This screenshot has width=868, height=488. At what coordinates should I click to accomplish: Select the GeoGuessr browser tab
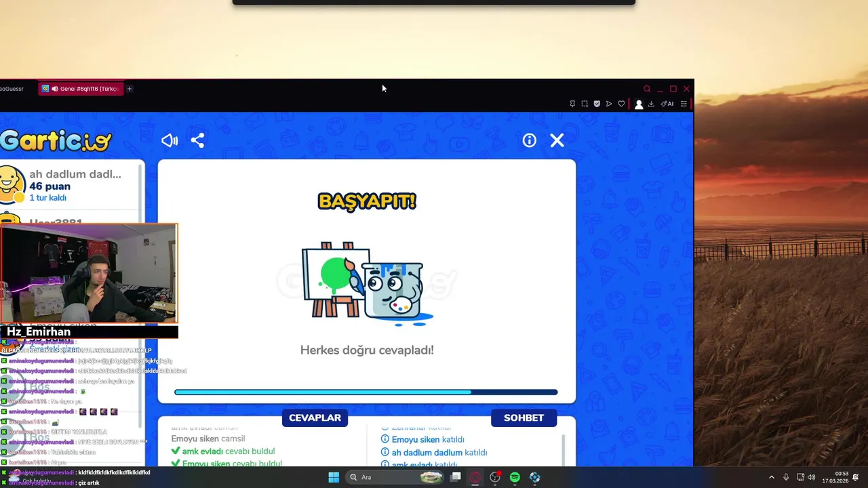tap(12, 89)
